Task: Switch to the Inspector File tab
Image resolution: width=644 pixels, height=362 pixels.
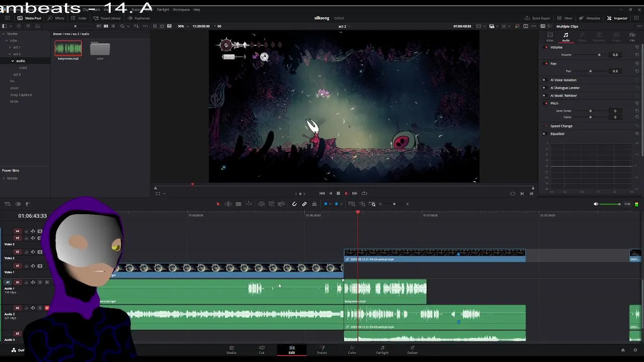Action: tap(632, 37)
